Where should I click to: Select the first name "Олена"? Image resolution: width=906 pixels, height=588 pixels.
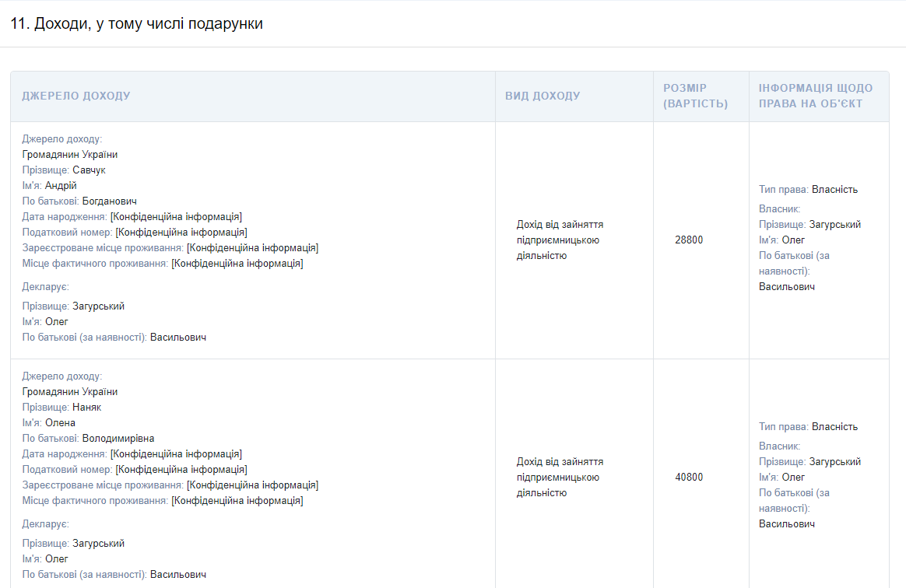[60, 423]
